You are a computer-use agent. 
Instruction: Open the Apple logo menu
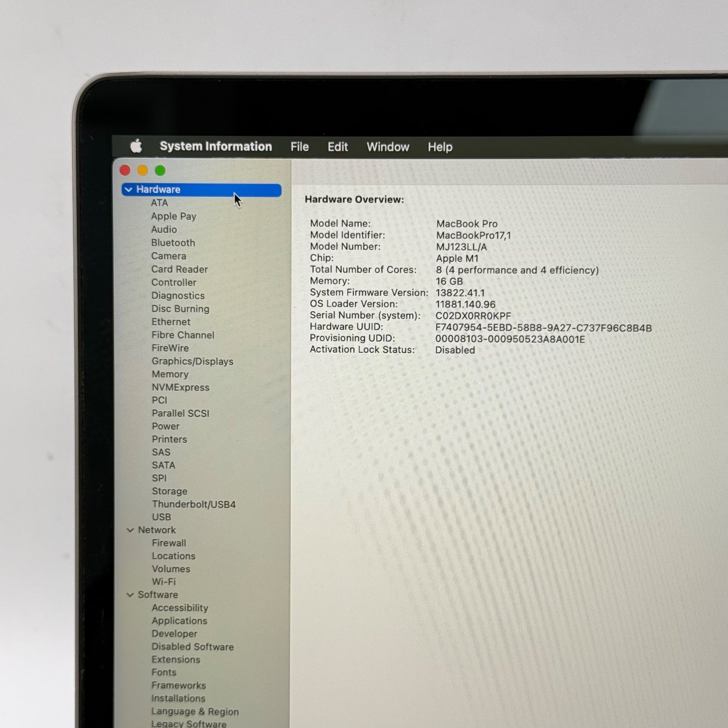pos(136,147)
